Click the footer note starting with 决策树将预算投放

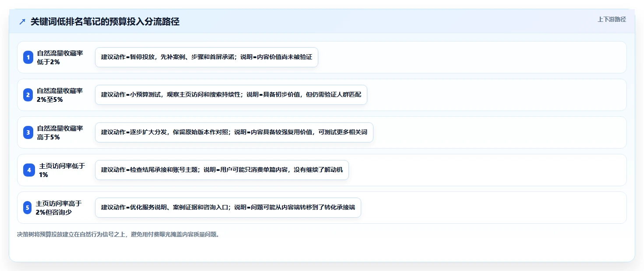pos(119,235)
